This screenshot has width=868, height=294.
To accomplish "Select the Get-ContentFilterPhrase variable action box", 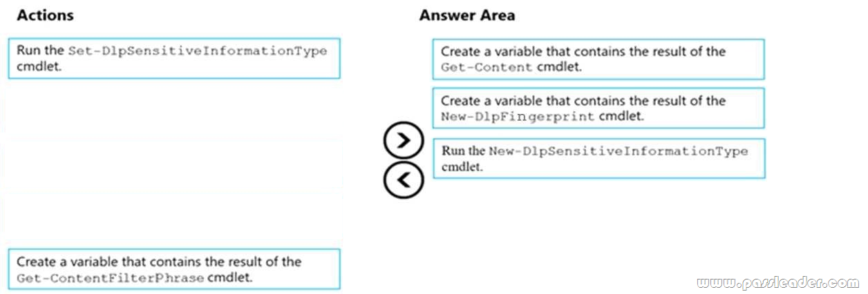I will 174,269.
